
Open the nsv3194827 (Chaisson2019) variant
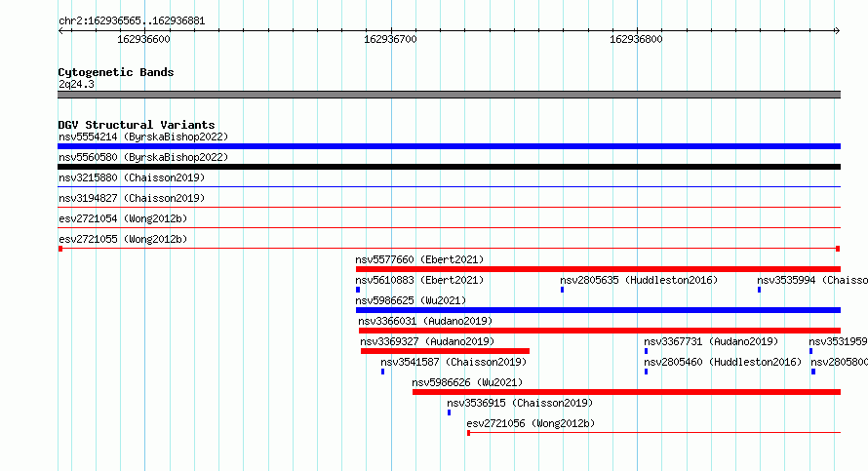pyautogui.click(x=132, y=198)
